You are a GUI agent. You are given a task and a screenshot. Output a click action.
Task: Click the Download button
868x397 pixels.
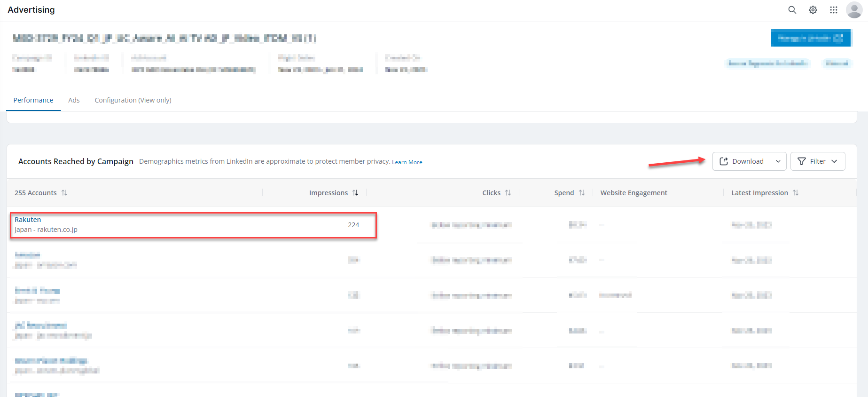coord(742,161)
